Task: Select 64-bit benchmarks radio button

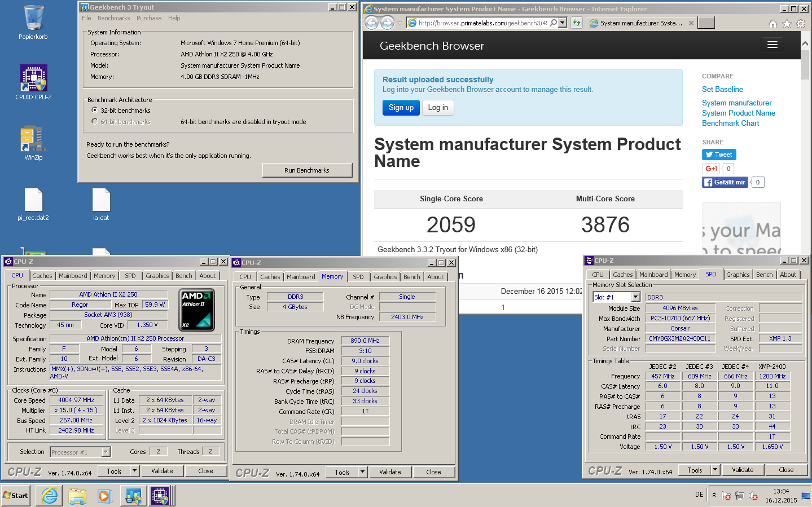Action: point(95,121)
